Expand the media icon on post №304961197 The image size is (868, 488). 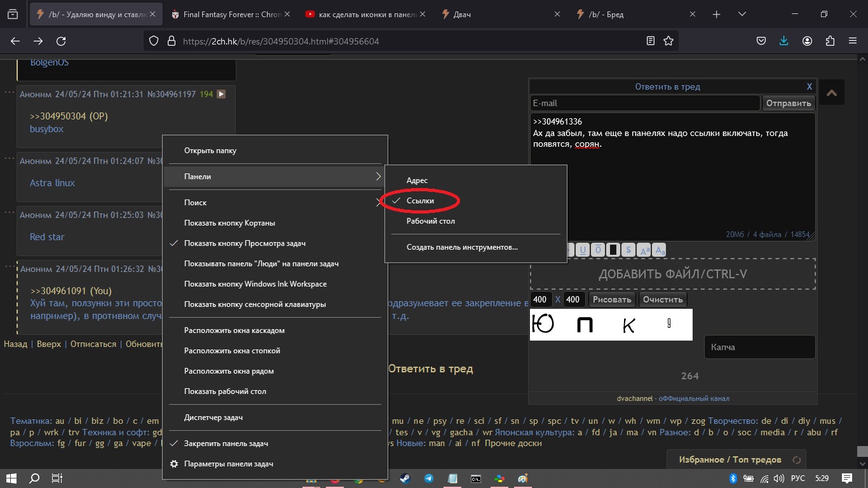point(221,94)
